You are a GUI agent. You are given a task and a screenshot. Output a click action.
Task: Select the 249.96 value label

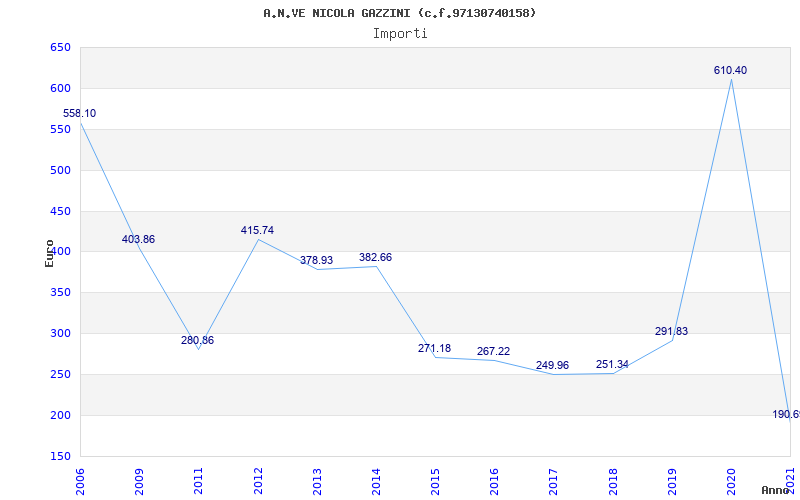tap(553, 365)
